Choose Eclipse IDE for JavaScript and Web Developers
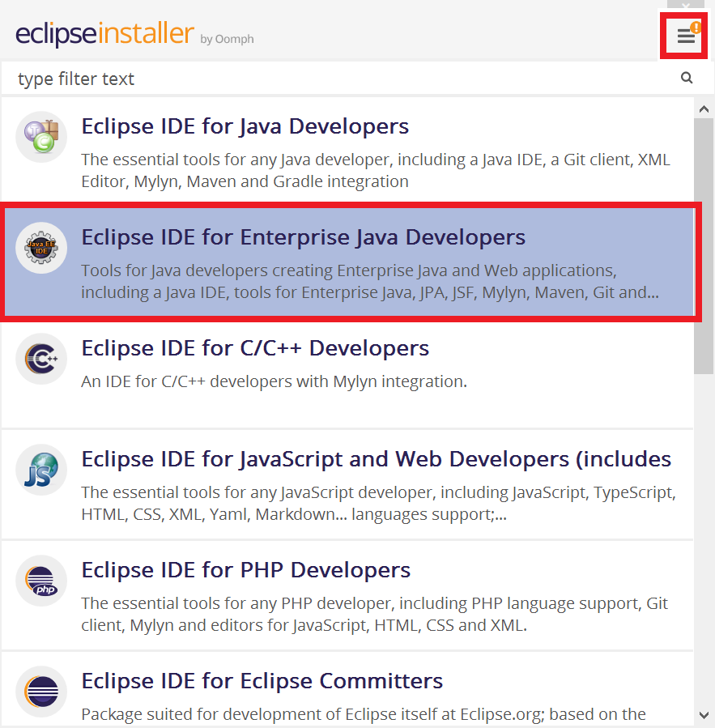This screenshot has width=715, height=728. [347, 485]
